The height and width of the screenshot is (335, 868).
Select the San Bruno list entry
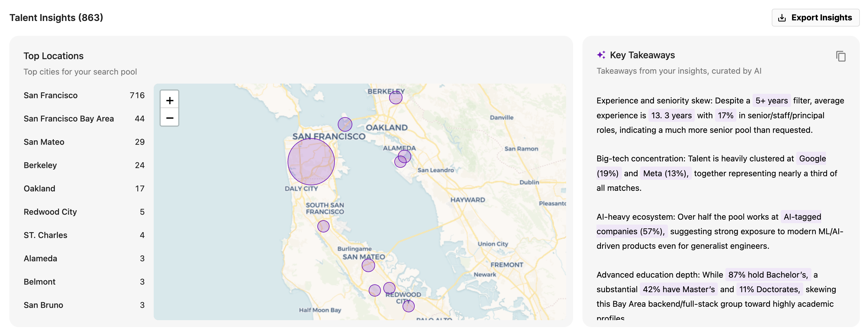[x=84, y=305]
